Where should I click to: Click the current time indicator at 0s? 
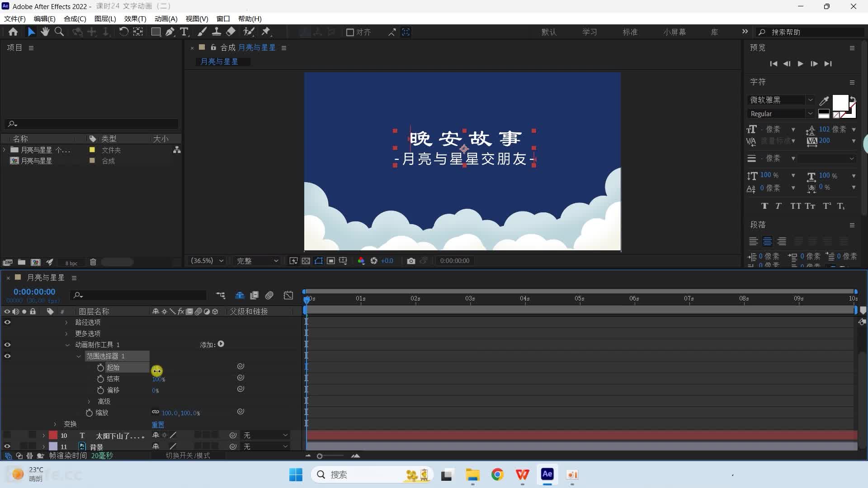(307, 300)
